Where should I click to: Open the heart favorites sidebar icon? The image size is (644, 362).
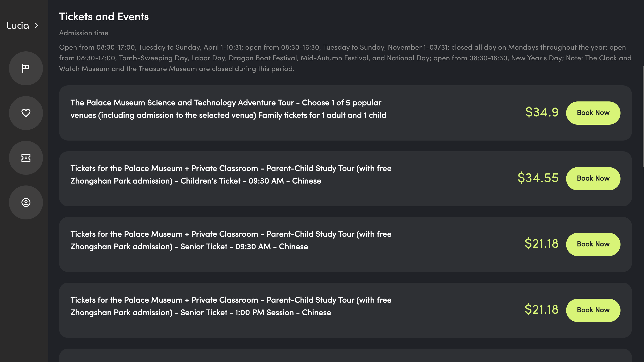(x=26, y=113)
